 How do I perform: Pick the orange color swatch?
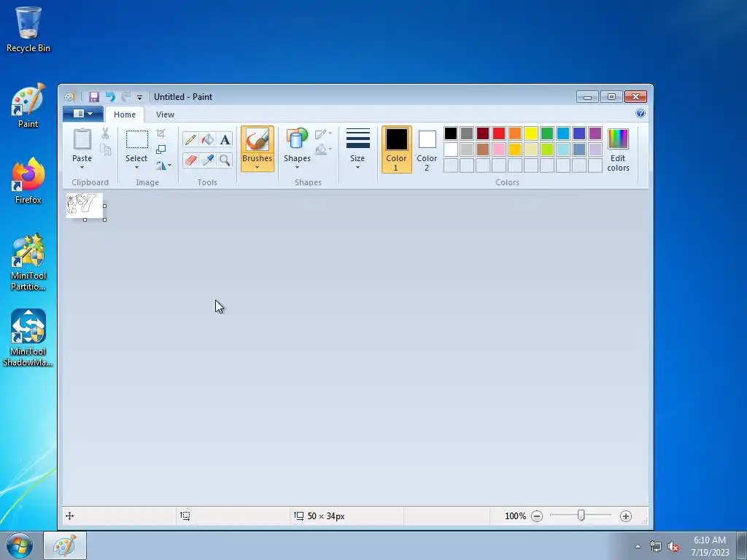515,133
